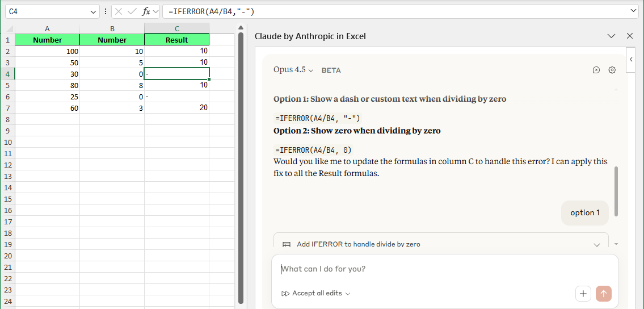Start a new chat via bubble icon

point(596,70)
